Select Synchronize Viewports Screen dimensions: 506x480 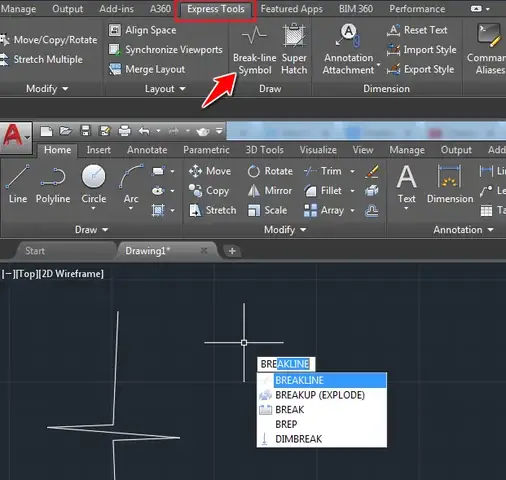click(x=166, y=50)
